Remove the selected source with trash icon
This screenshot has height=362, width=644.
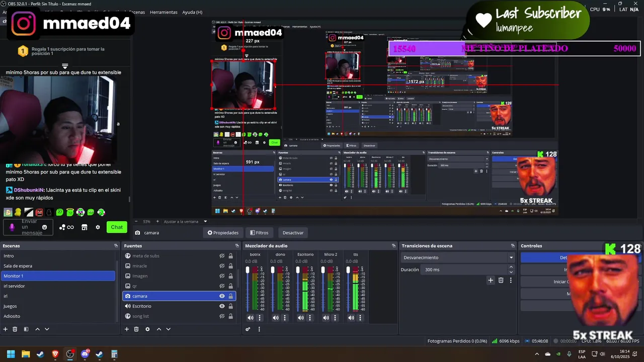136,329
